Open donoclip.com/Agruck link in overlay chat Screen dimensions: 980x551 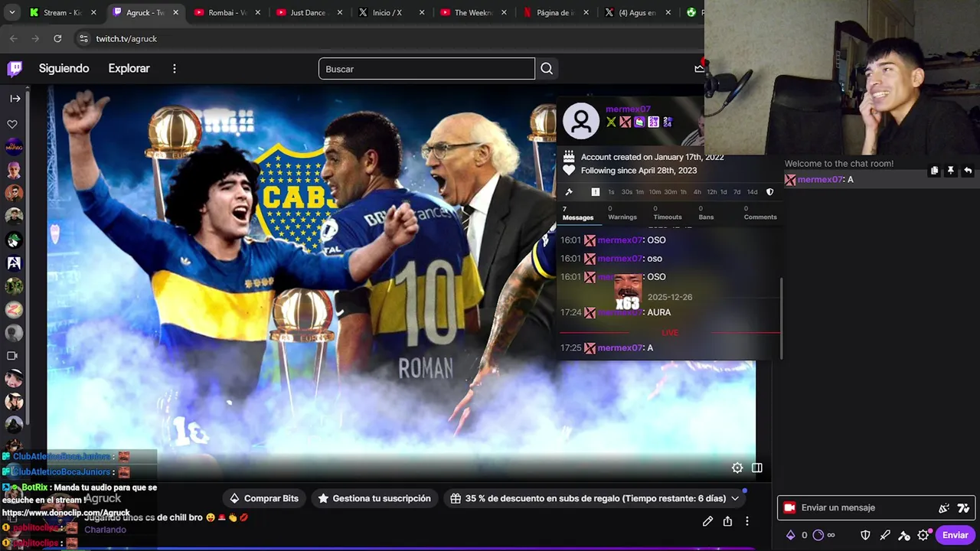pyautogui.click(x=66, y=513)
